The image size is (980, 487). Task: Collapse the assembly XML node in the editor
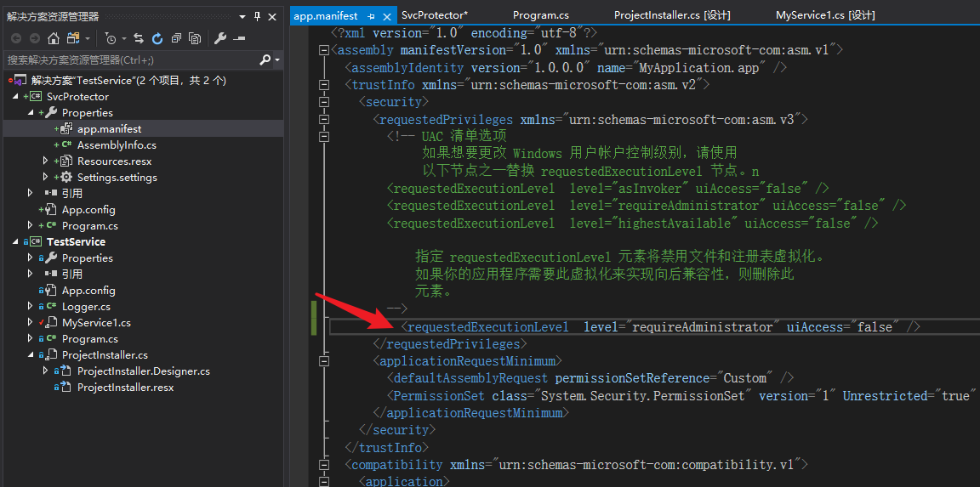(323, 50)
